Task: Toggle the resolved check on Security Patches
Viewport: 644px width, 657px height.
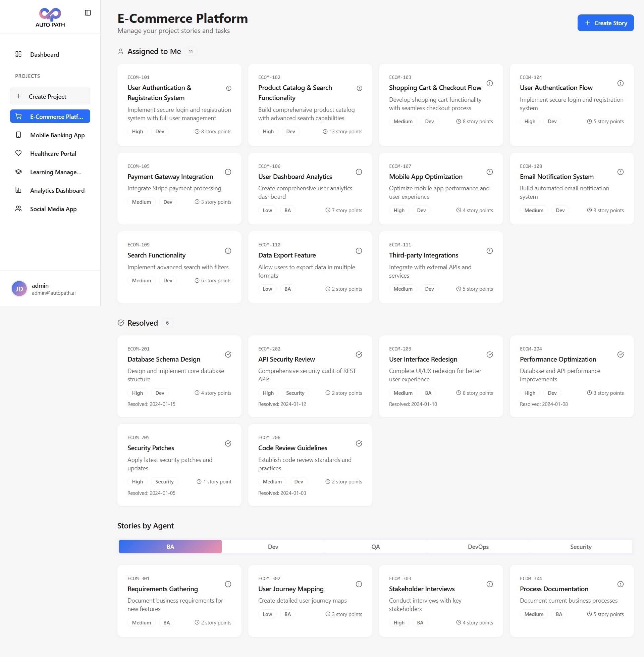Action: [x=228, y=443]
